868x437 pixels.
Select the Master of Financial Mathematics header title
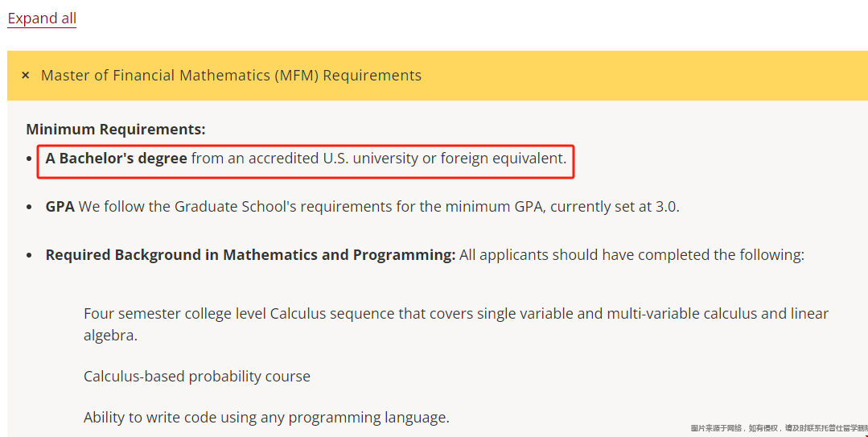(x=232, y=76)
